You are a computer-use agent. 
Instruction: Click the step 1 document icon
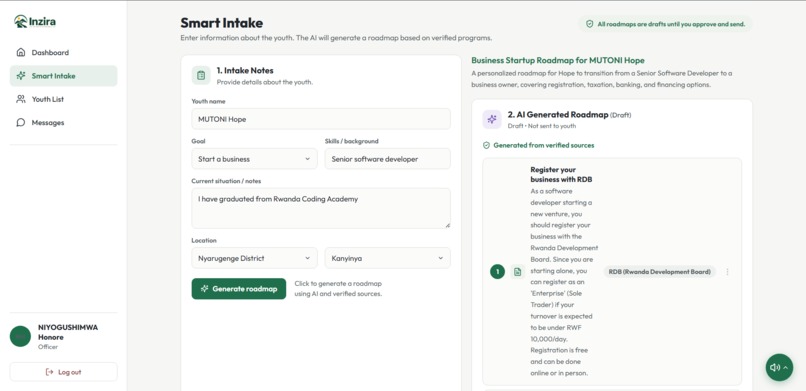coord(517,272)
